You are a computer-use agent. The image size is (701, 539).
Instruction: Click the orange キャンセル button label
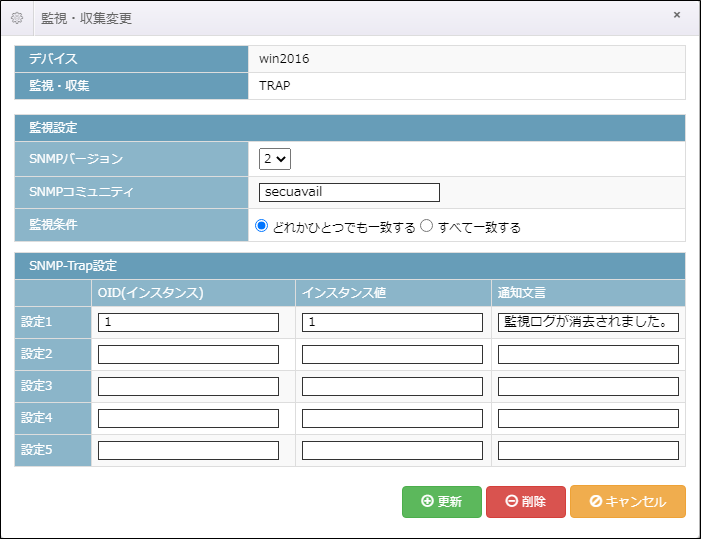pos(636,501)
